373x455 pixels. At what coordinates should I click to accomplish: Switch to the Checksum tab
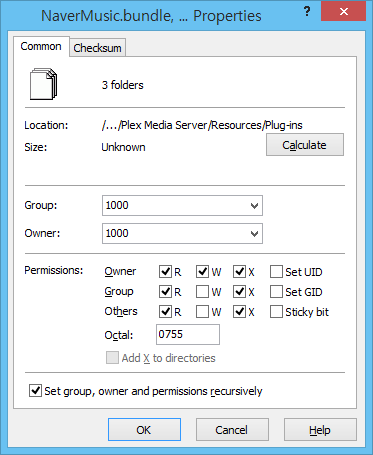[x=97, y=48]
